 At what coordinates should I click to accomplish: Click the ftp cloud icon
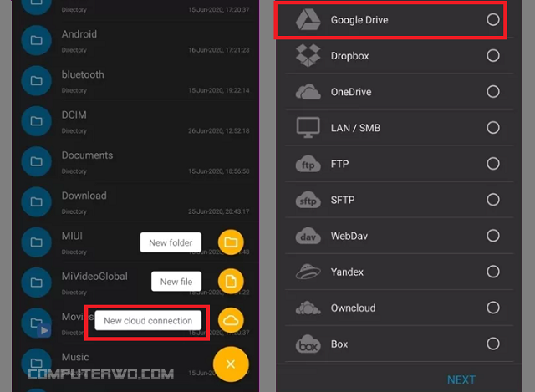click(308, 164)
